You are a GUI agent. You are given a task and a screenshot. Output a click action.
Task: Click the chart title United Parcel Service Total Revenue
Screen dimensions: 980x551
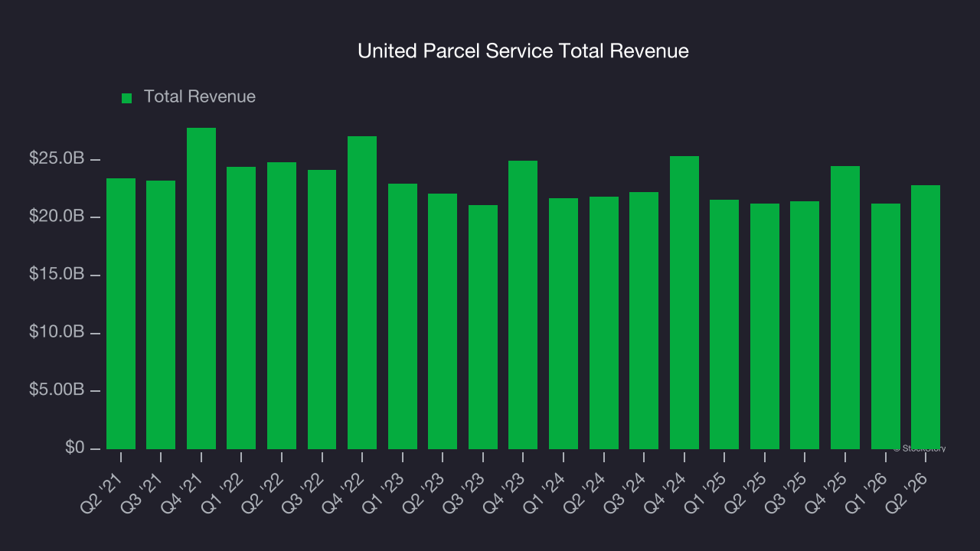point(524,51)
